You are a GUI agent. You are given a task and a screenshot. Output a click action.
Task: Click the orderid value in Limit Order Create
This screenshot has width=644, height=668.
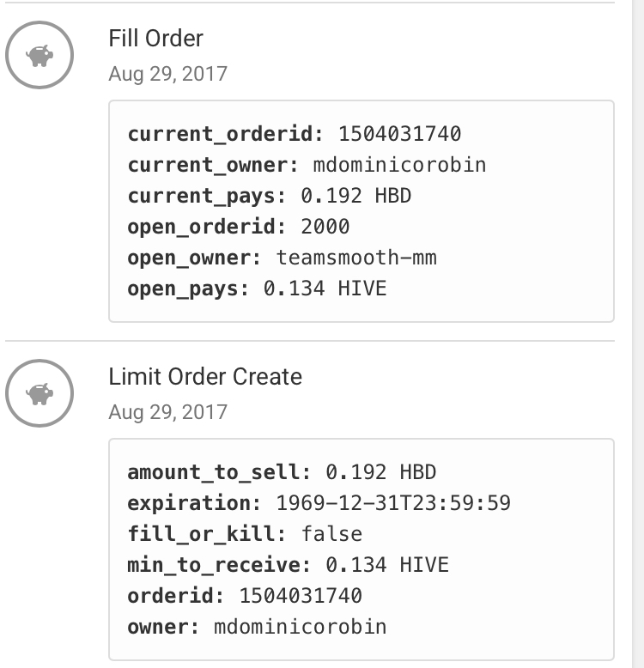301,596
